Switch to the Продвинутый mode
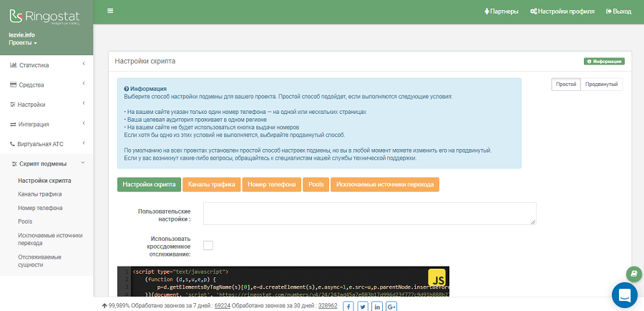The width and height of the screenshot is (644, 311). click(x=602, y=85)
